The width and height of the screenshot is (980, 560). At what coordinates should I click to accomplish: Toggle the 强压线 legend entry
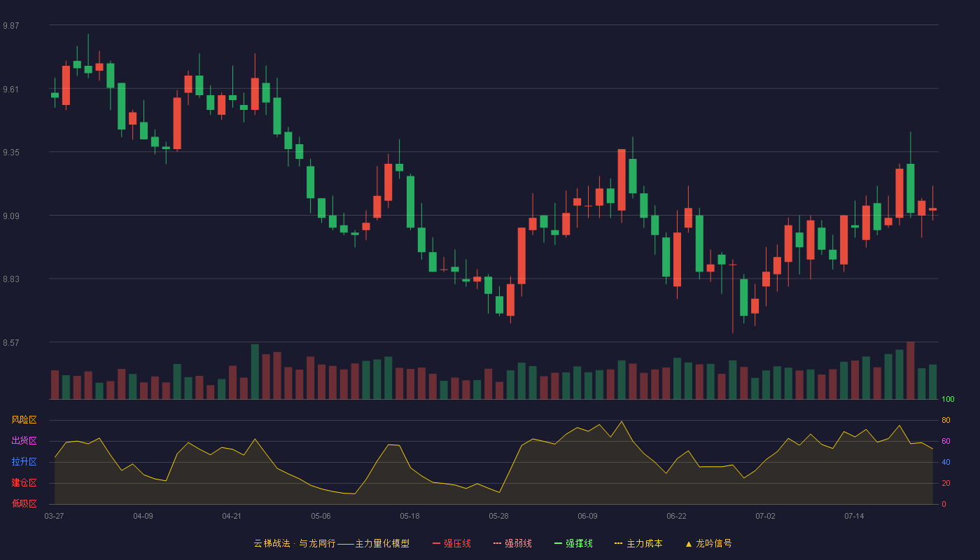[x=451, y=543]
